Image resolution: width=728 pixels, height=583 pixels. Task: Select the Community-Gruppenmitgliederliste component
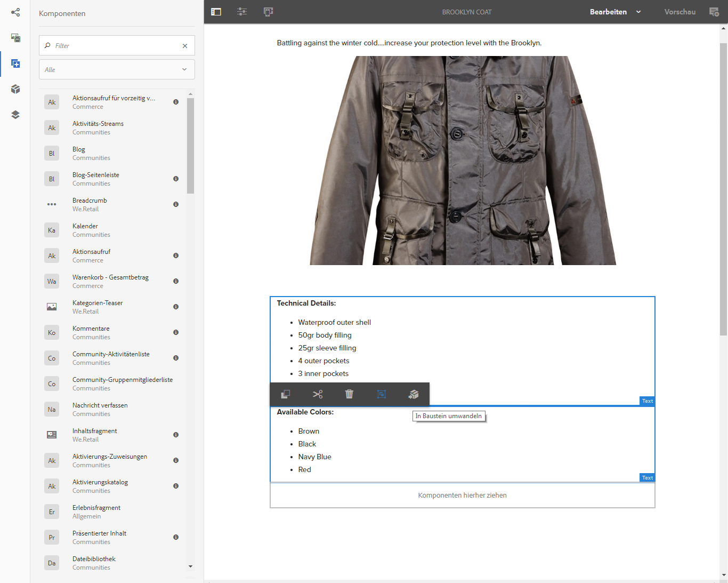coord(112,384)
